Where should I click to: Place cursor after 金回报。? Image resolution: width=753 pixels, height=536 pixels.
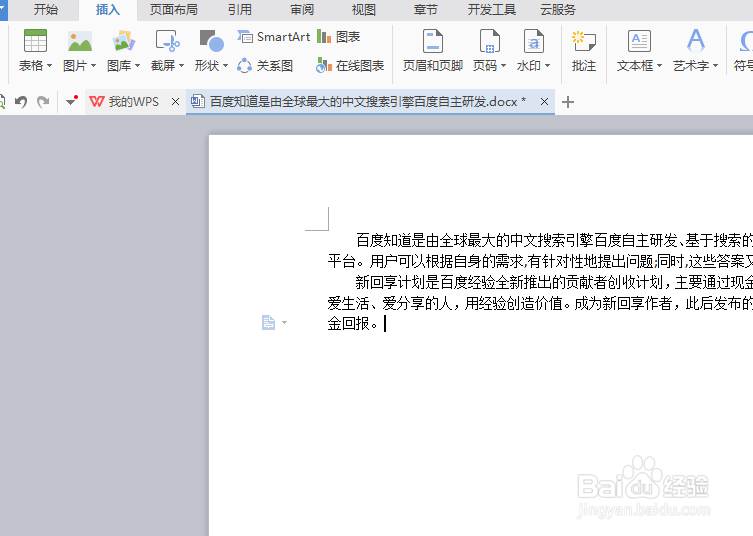(x=383, y=324)
